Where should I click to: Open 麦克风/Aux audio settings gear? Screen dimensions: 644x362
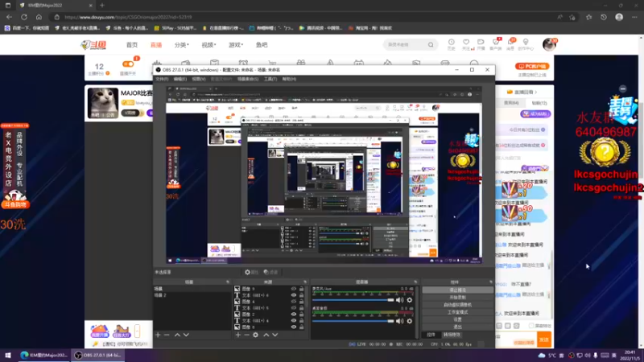pyautogui.click(x=410, y=300)
